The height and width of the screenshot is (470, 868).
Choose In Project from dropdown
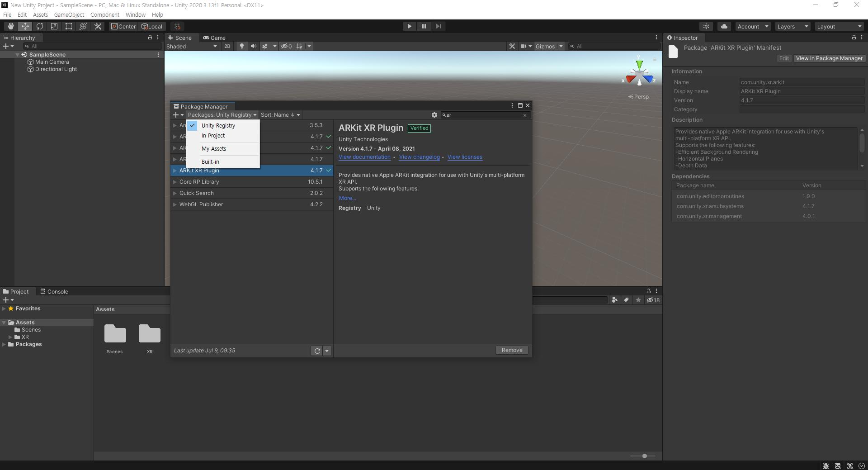coord(222,136)
